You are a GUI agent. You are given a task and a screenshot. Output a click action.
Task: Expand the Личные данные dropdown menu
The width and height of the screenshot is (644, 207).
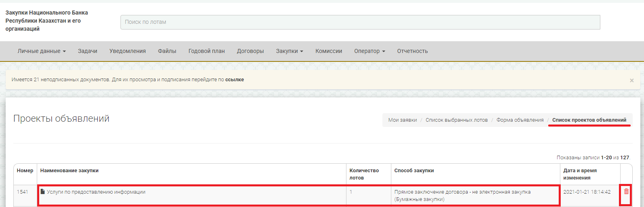coord(42,51)
